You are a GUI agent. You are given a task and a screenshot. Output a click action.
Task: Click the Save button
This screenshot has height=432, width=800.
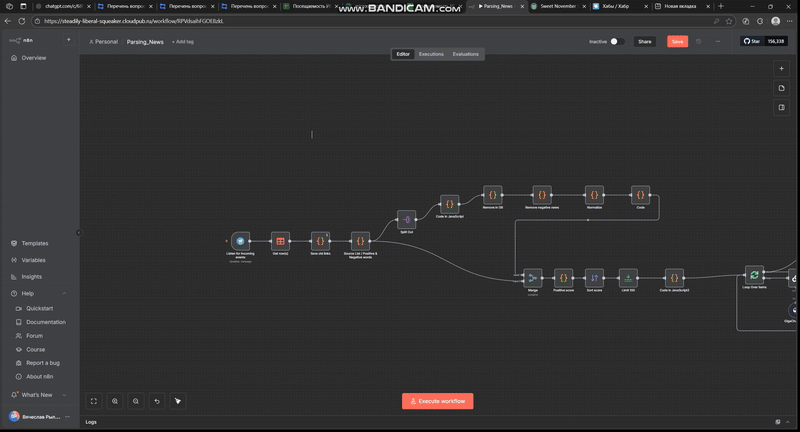(677, 42)
